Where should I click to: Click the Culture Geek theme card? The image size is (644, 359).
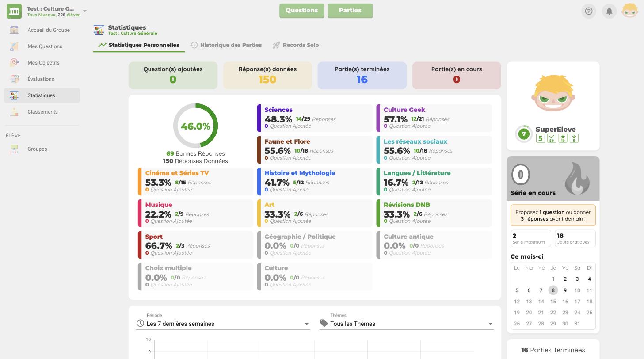click(x=434, y=118)
